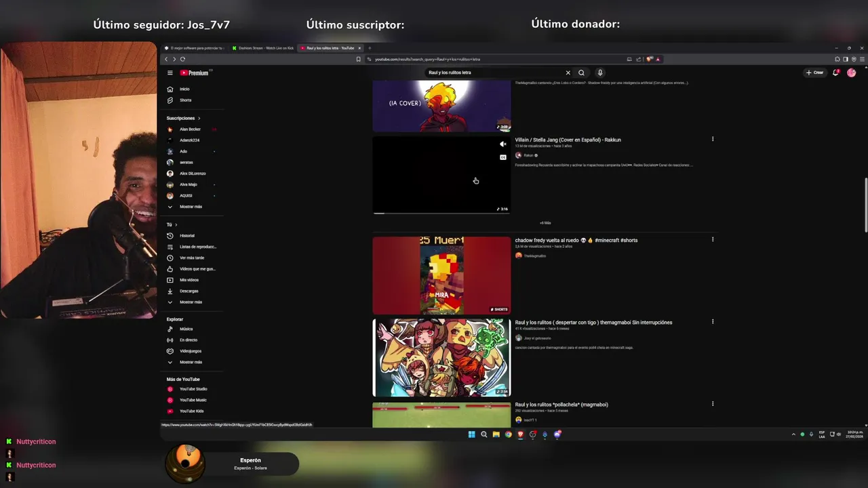Toggle captions on the Villain video preview
Viewport: 868px width, 488px height.
[x=503, y=157]
